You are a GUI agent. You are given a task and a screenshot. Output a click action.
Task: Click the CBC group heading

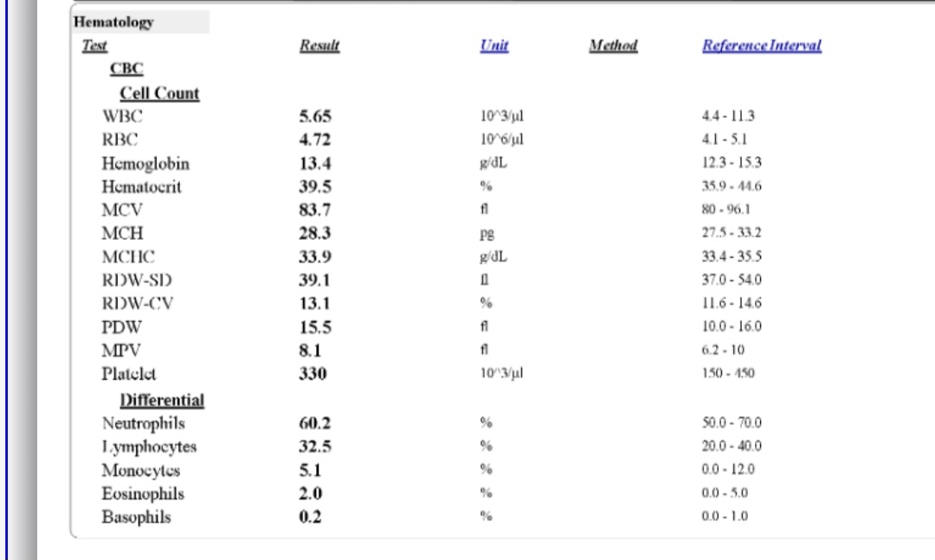[126, 69]
